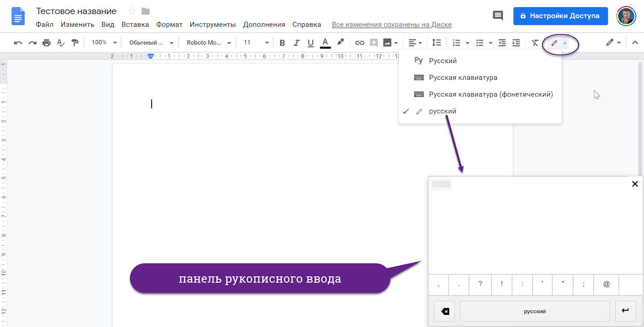Open comment history icon

[498, 16]
